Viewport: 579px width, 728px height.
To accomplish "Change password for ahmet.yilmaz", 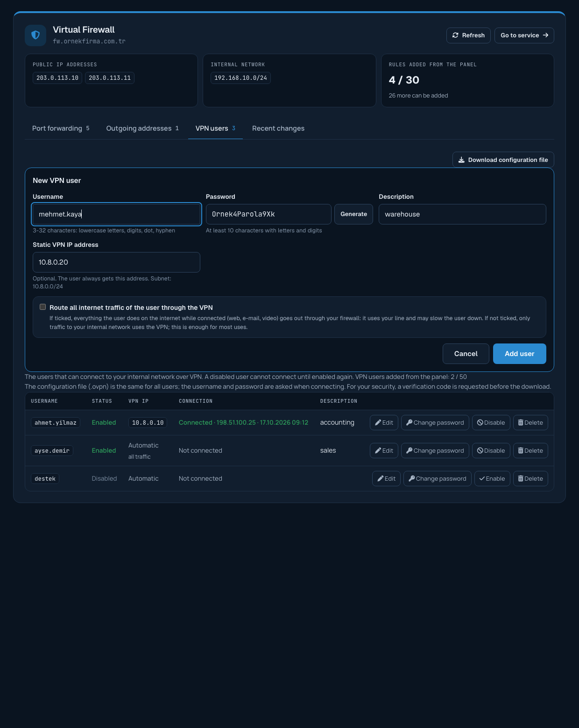I will 435,423.
